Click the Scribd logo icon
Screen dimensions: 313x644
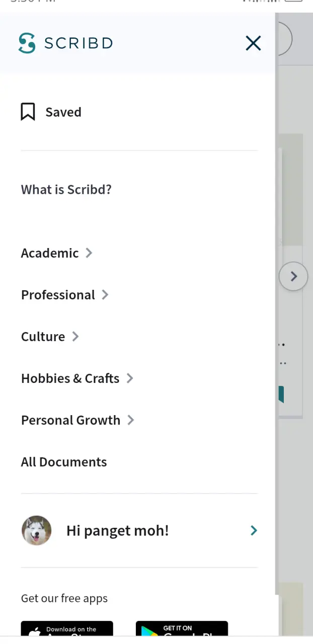point(27,43)
